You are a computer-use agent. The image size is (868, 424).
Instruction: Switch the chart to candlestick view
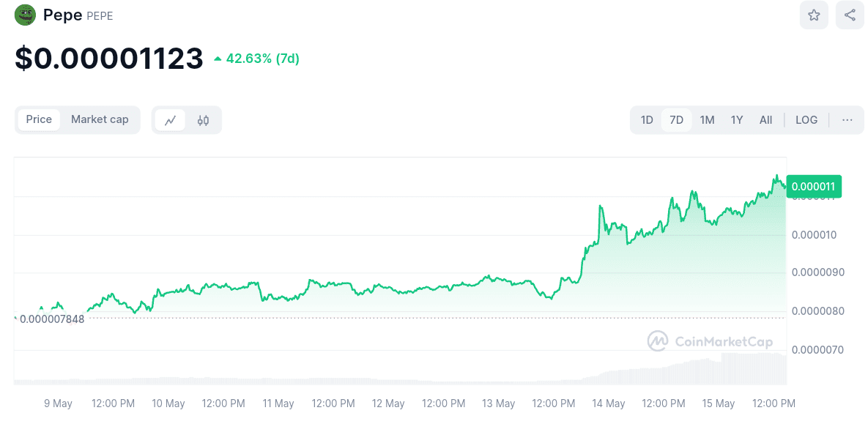tap(203, 119)
